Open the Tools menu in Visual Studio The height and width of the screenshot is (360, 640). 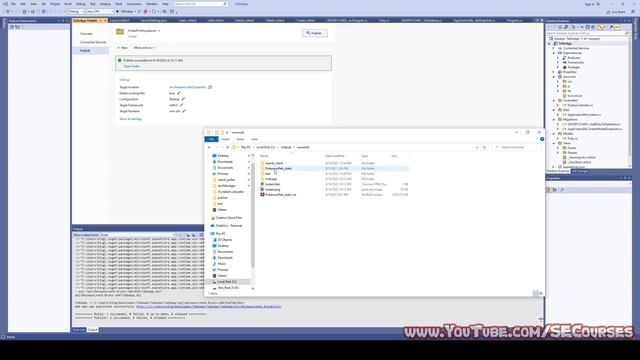coord(119,4)
